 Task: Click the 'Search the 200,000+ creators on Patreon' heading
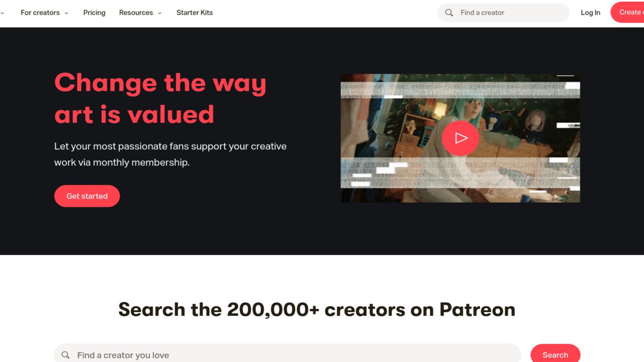point(317,310)
